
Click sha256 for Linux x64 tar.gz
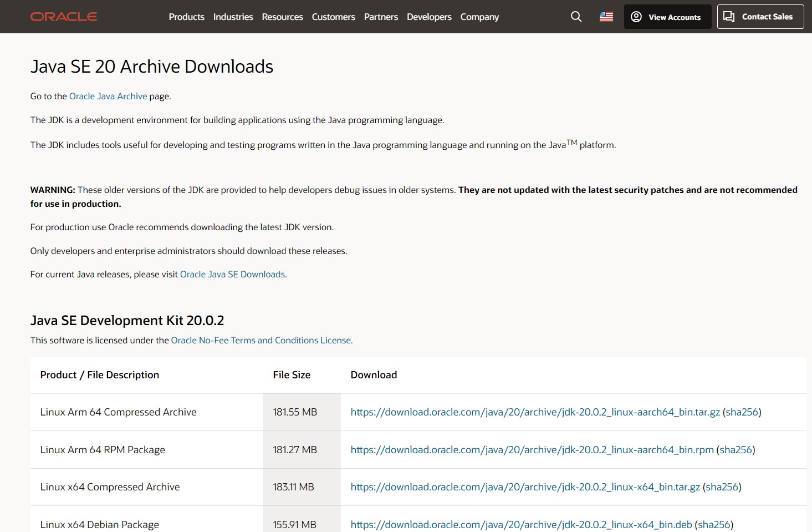pos(722,487)
